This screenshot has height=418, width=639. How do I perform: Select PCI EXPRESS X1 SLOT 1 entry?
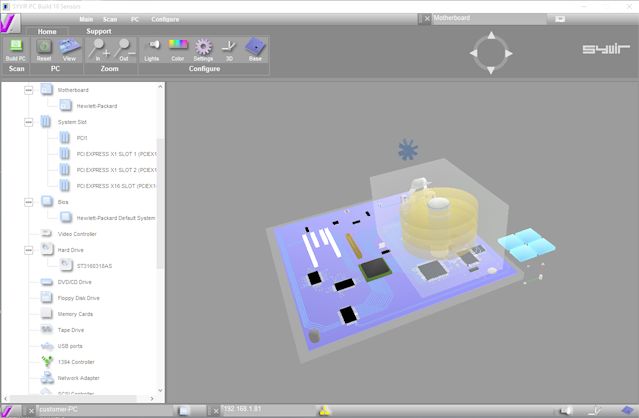tap(116, 154)
